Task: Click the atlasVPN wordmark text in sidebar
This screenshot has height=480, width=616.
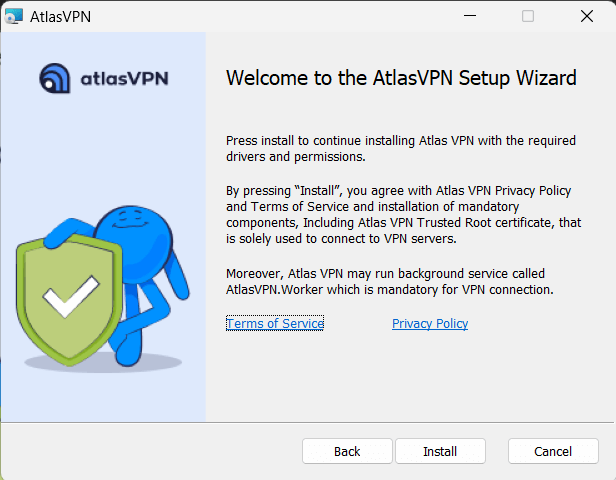Action: 126,78
